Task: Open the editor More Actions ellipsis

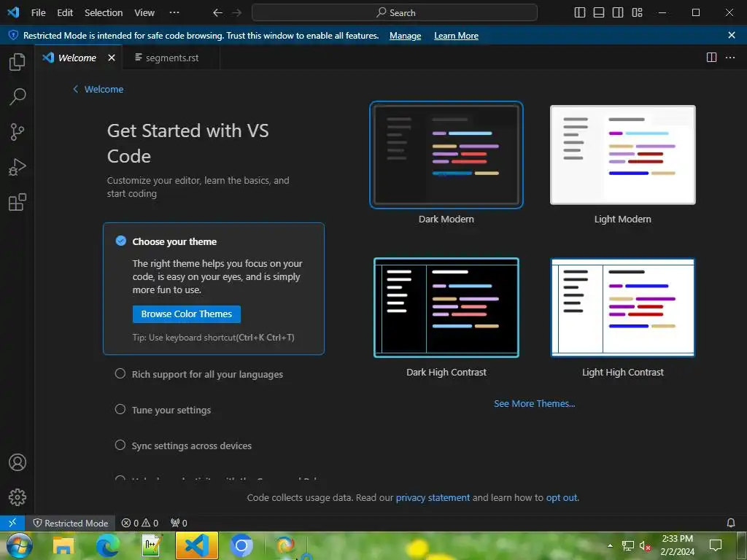Action: (x=729, y=58)
